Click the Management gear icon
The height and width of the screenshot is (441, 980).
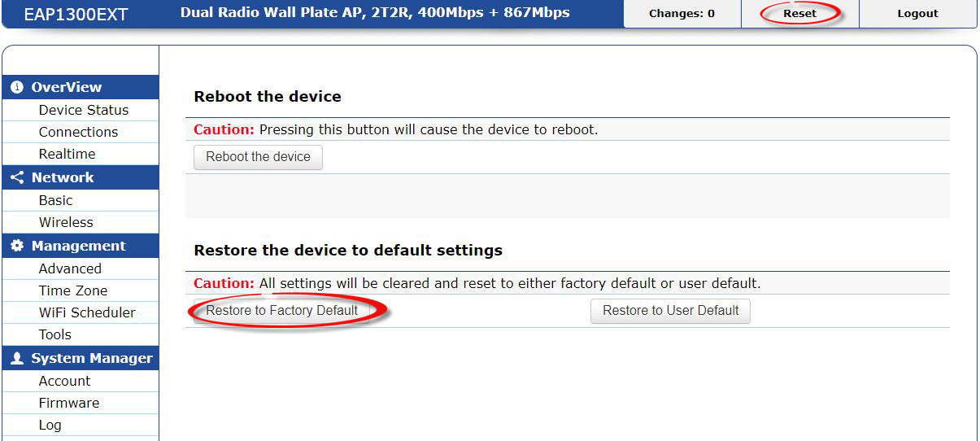coord(17,246)
